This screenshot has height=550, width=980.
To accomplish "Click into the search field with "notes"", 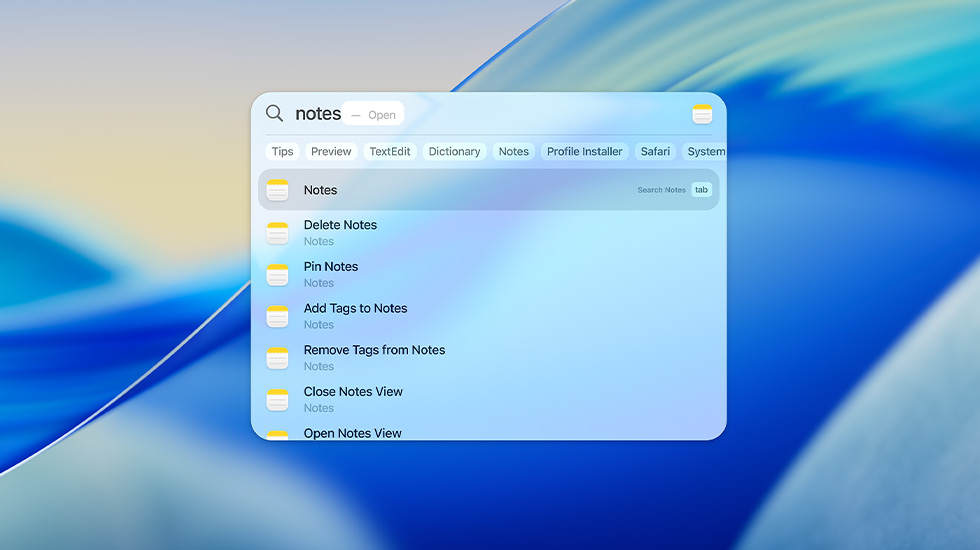I will pyautogui.click(x=318, y=114).
